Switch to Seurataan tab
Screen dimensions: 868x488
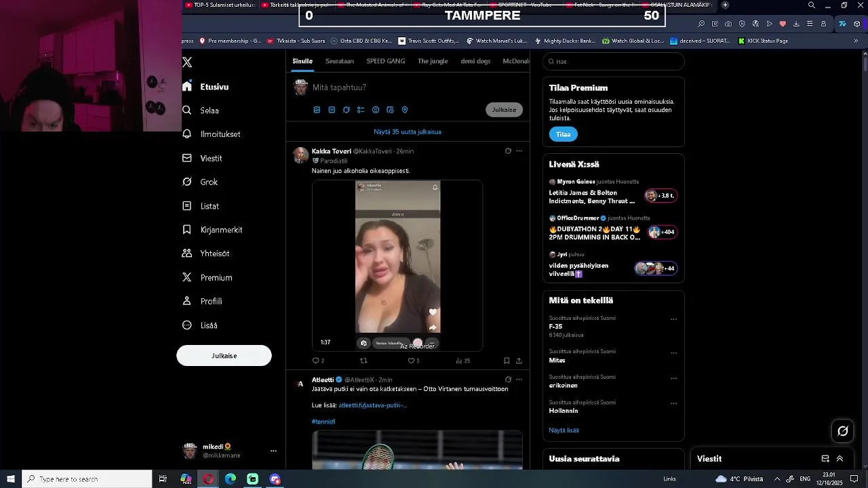340,61
